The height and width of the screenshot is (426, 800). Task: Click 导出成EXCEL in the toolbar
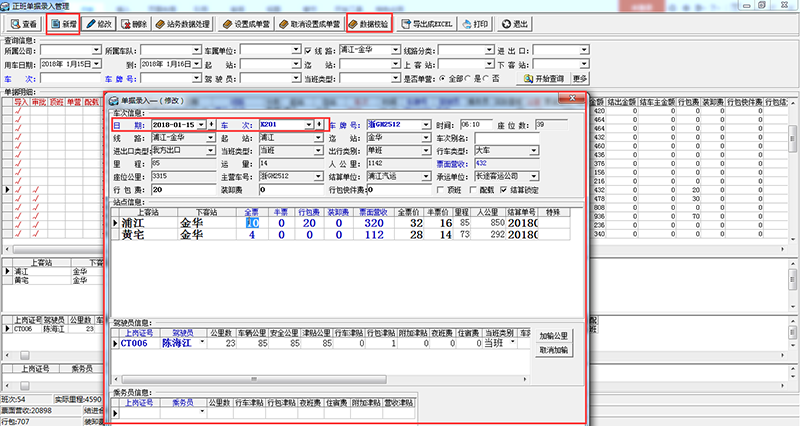click(427, 24)
